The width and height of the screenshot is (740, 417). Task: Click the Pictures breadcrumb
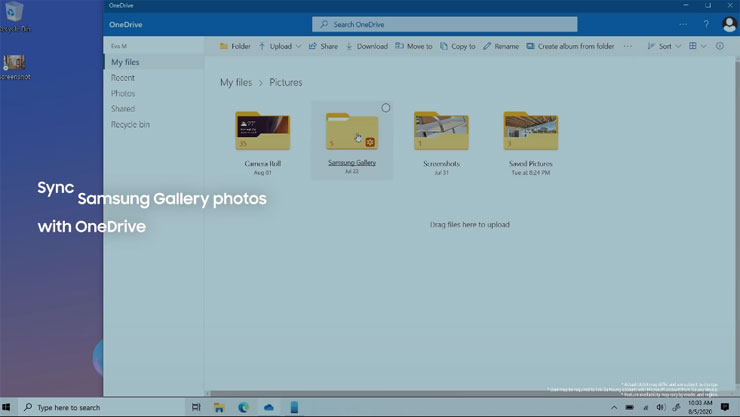click(286, 82)
